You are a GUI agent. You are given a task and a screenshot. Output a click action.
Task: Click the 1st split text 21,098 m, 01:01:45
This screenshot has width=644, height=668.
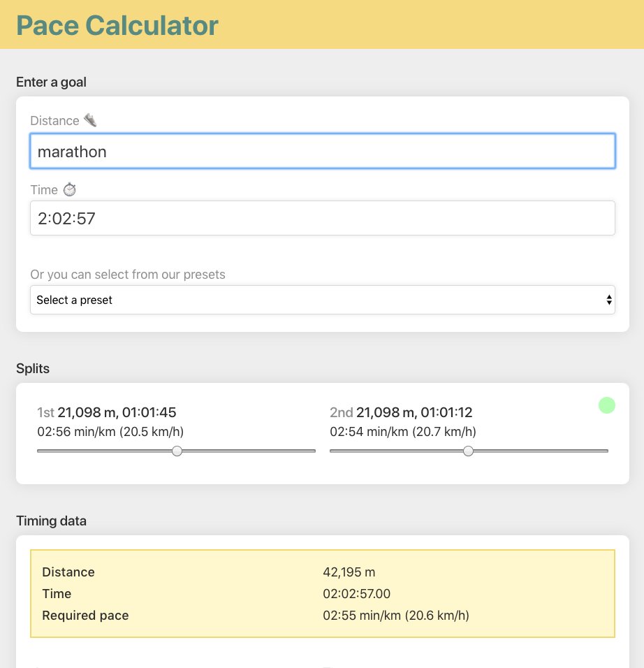(x=106, y=412)
